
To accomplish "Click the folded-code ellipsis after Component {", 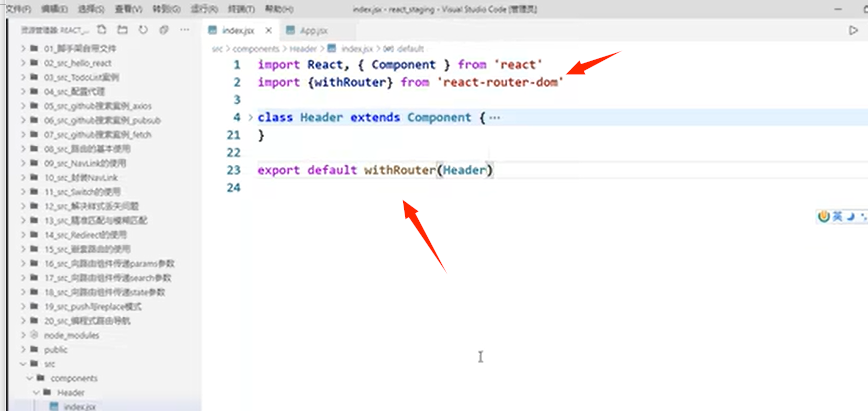I will point(495,117).
